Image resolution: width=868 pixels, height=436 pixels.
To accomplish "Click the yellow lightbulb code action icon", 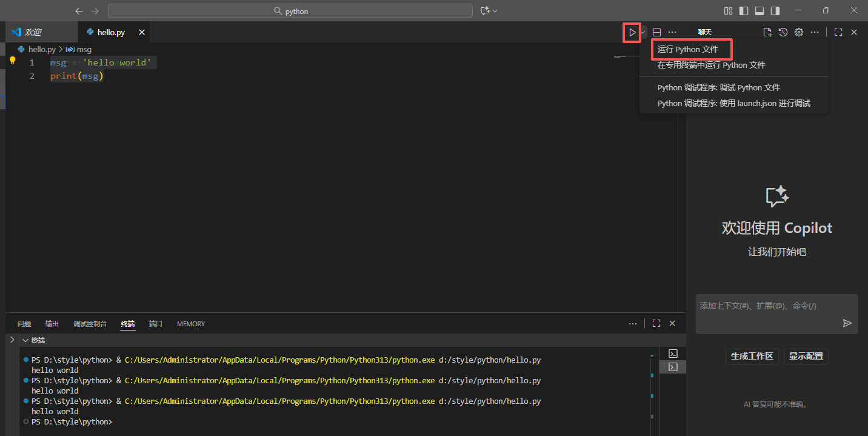I will pos(12,61).
